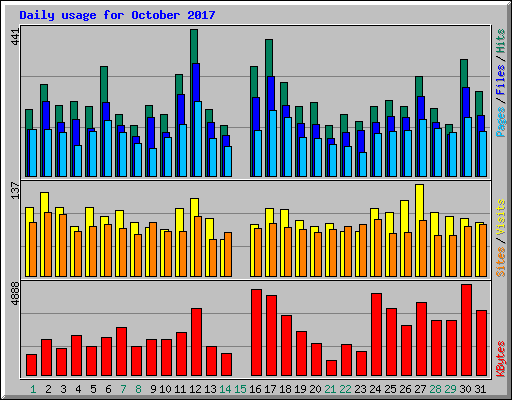
Task: Click the red KBytes bar for day 21
Action: (331, 368)
